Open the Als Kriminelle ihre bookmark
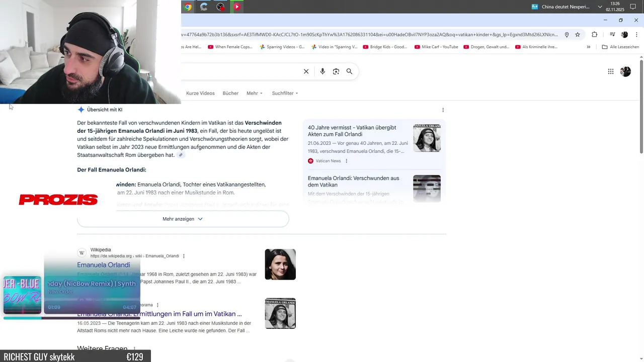This screenshot has width=644, height=362. pyautogui.click(x=536, y=47)
